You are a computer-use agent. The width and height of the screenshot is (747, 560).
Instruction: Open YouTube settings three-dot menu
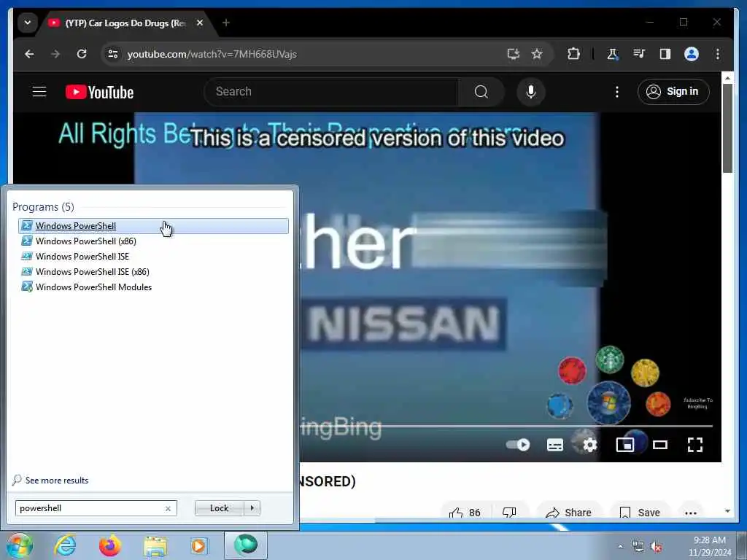[617, 91]
